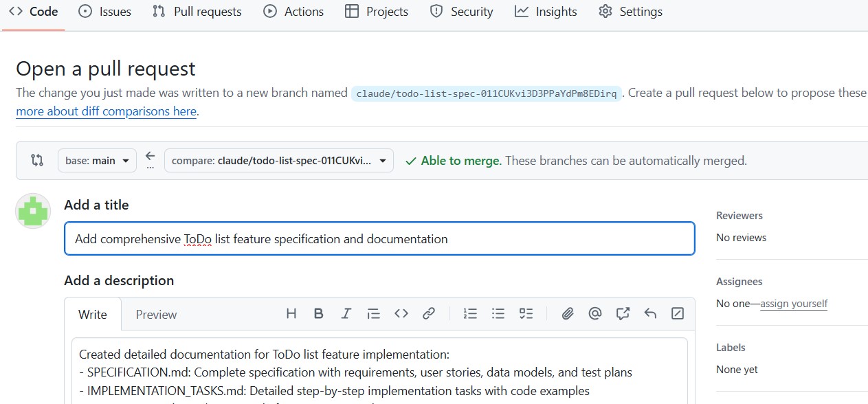This screenshot has height=404, width=868.
Task: Apply bold formatting in the description toolbar
Action: pos(319,314)
